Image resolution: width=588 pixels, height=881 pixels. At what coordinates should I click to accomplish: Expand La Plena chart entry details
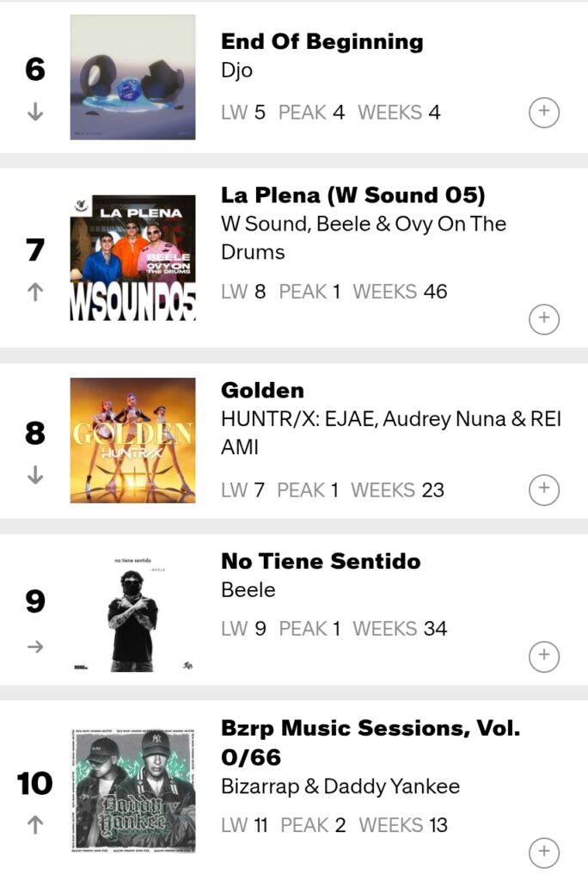click(x=543, y=317)
